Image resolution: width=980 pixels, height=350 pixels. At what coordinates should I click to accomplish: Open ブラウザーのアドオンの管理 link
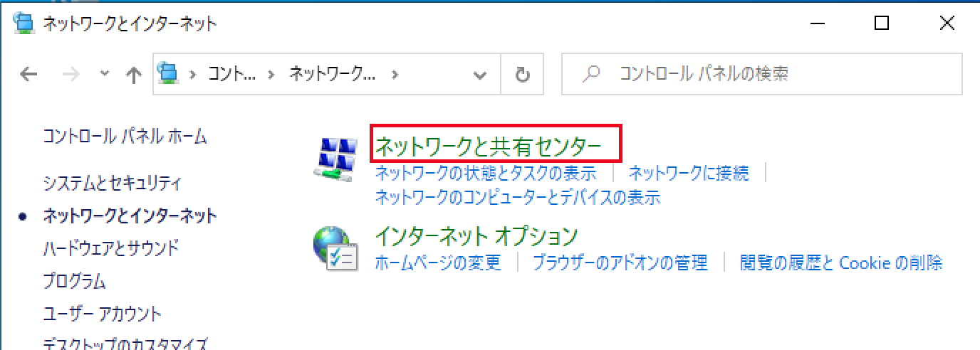click(x=620, y=262)
